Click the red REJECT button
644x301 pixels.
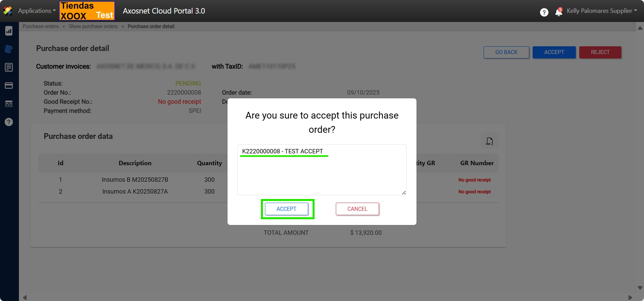(600, 52)
